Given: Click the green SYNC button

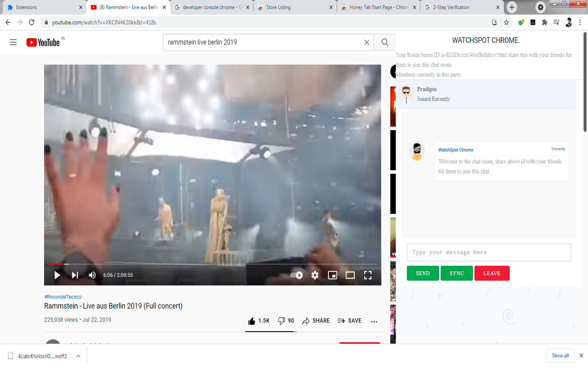Looking at the screenshot, I should click(457, 273).
